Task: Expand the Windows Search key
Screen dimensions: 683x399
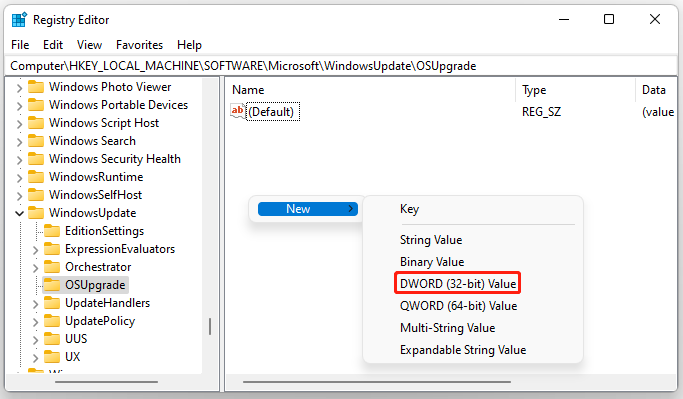Action: (19, 142)
